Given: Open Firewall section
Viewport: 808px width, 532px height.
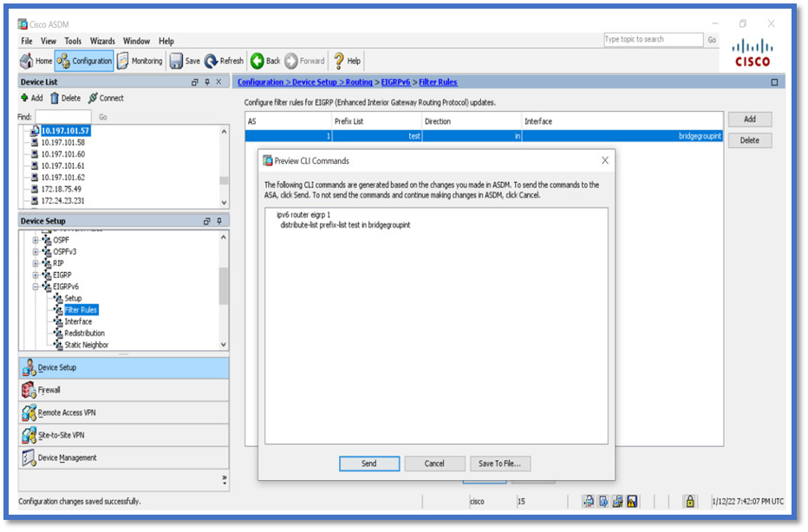Looking at the screenshot, I should coord(124,391).
